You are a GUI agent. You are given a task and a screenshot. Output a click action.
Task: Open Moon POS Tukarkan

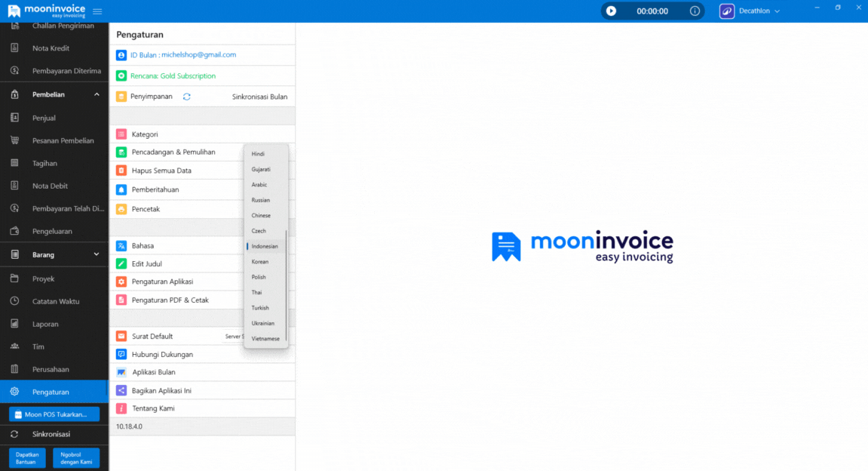[53, 414]
